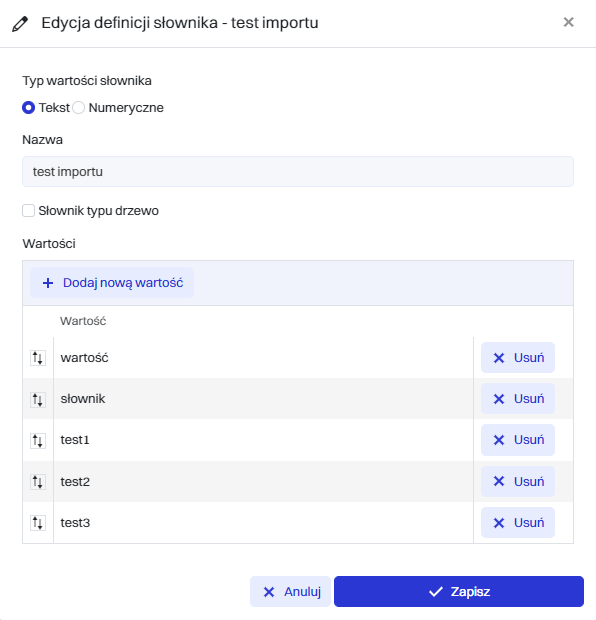Remove the wartość entry with Usuń

(518, 358)
